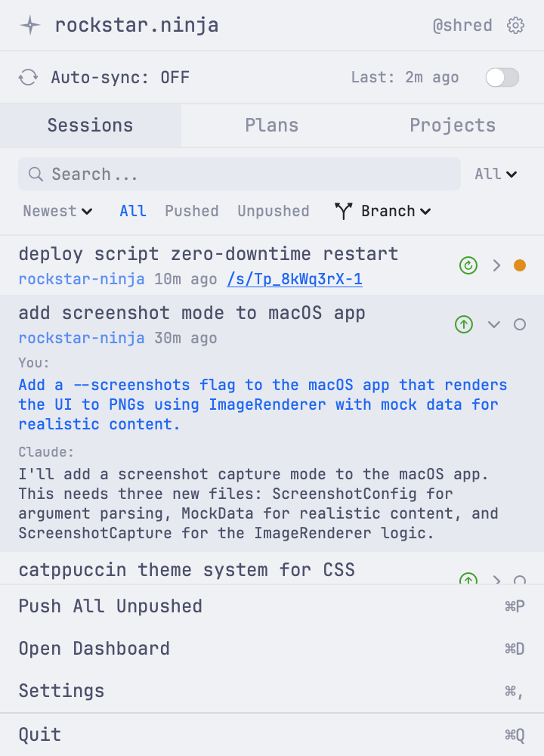The width and height of the screenshot is (544, 756).
Task: Collapse the add screenshot mode session
Action: pyautogui.click(x=494, y=324)
